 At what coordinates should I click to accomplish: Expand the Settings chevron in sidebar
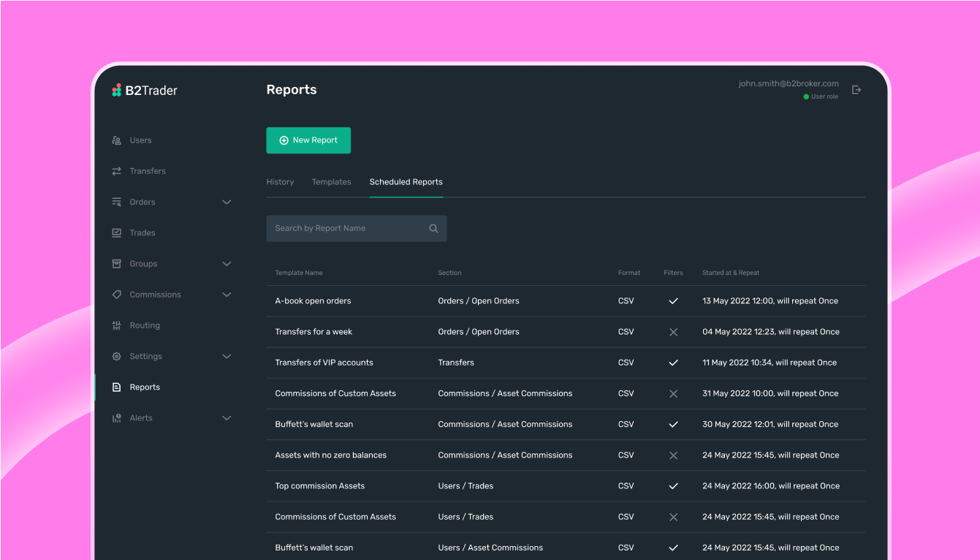(x=227, y=357)
